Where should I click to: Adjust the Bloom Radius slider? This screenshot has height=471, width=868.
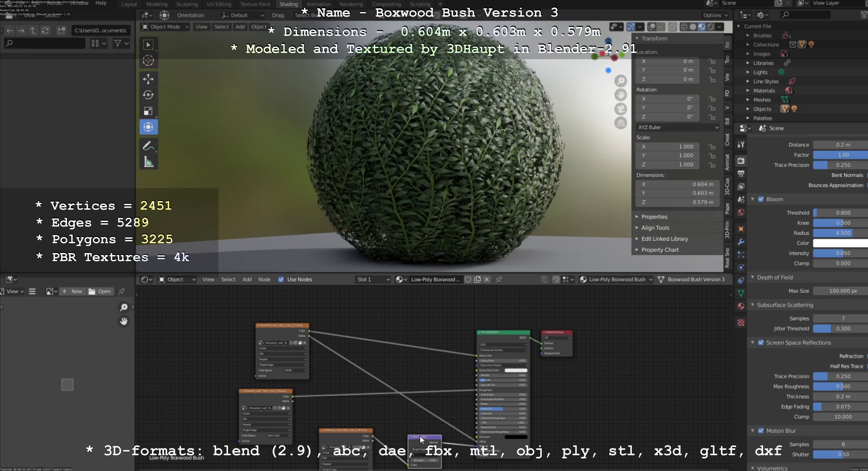[840, 233]
